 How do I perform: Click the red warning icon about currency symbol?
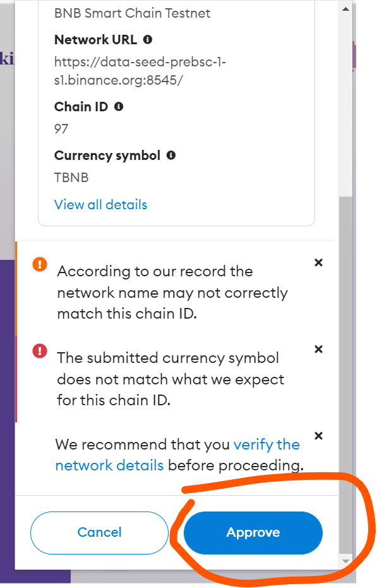pos(39,351)
